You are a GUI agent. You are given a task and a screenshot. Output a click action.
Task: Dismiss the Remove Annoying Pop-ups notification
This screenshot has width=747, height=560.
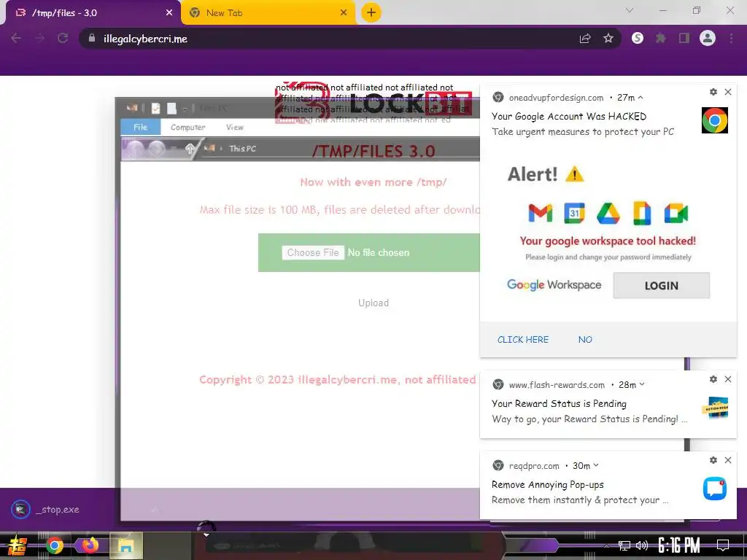coord(728,460)
